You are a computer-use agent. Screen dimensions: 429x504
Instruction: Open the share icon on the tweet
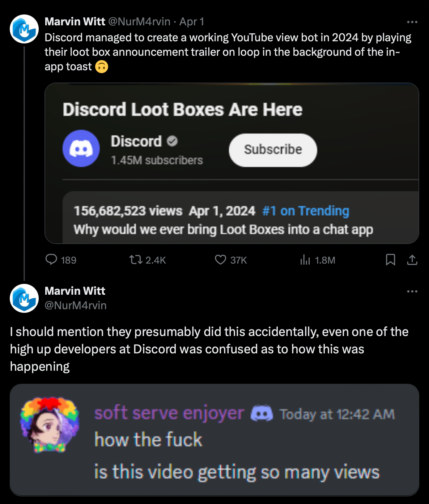pos(412,259)
